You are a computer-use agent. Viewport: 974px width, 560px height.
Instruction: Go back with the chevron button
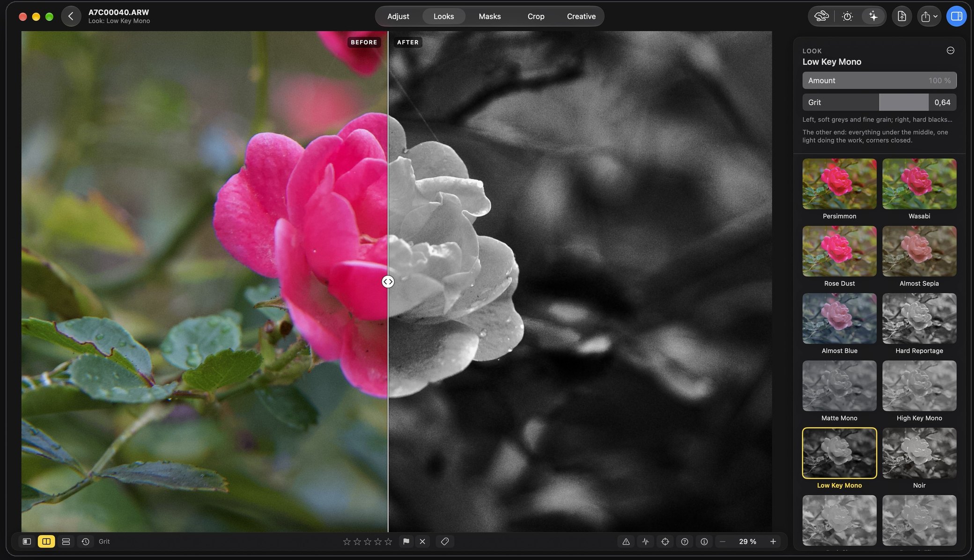[71, 16]
